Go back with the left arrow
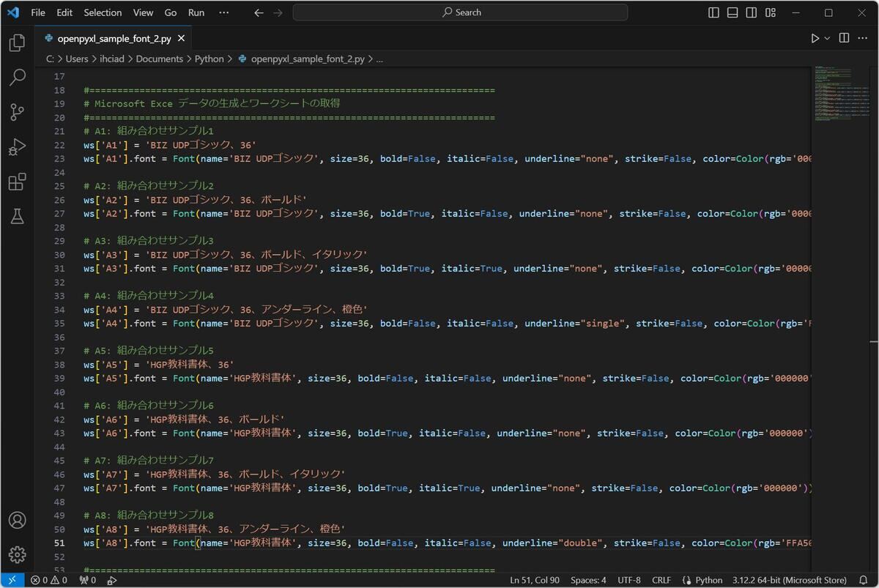Viewport: 879px width, 588px height. coord(259,12)
